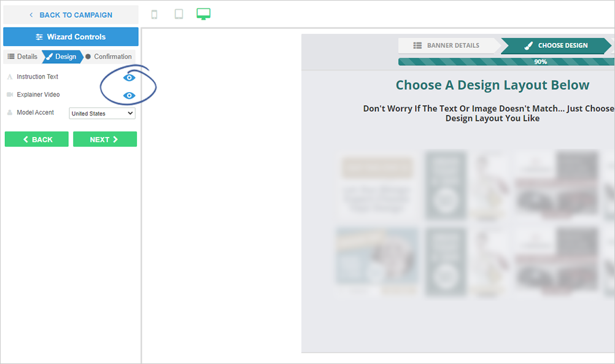Screen dimensions: 615x364
Task: Select the Design wizard tab
Action: [61, 56]
